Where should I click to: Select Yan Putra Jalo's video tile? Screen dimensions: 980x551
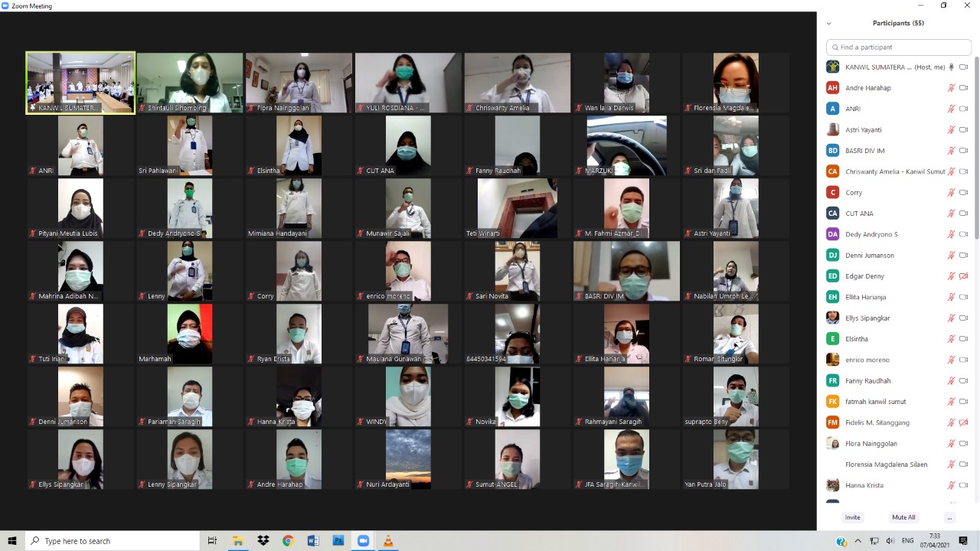tap(736, 459)
